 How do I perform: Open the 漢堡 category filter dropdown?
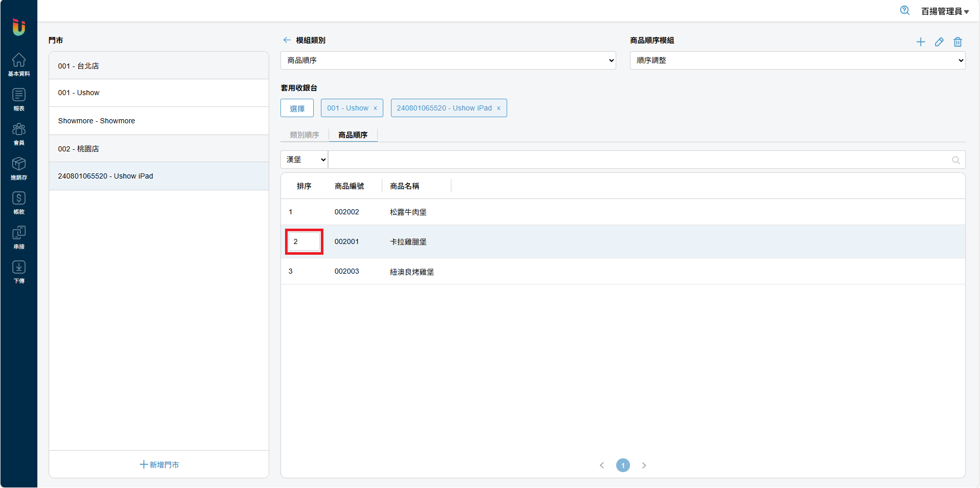click(304, 160)
